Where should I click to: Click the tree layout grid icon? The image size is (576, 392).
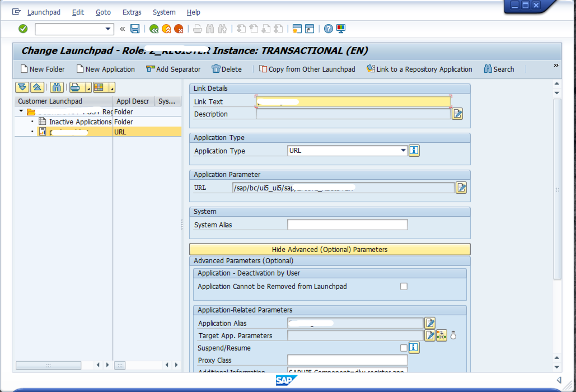100,87
